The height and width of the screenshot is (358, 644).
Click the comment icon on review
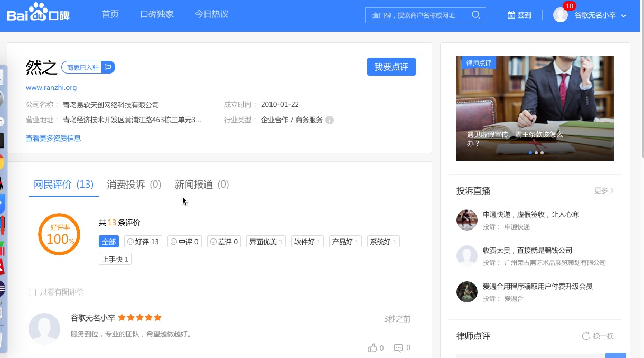click(398, 348)
